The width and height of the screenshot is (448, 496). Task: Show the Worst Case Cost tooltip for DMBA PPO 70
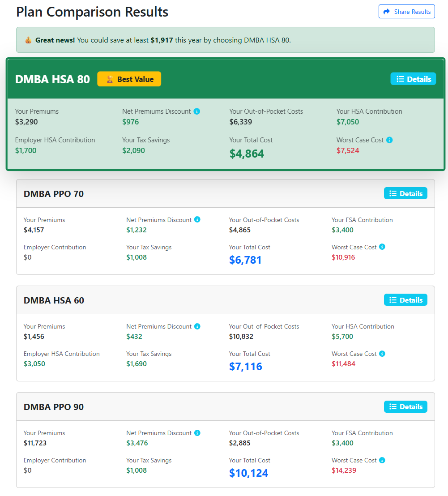[x=382, y=247]
